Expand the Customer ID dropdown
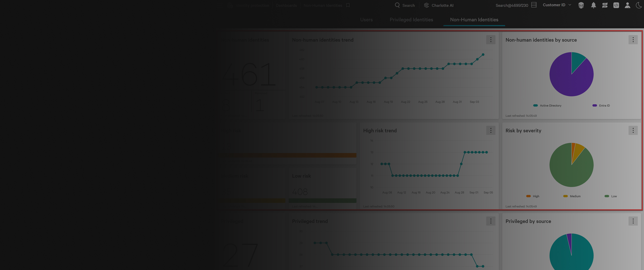 coord(557,5)
